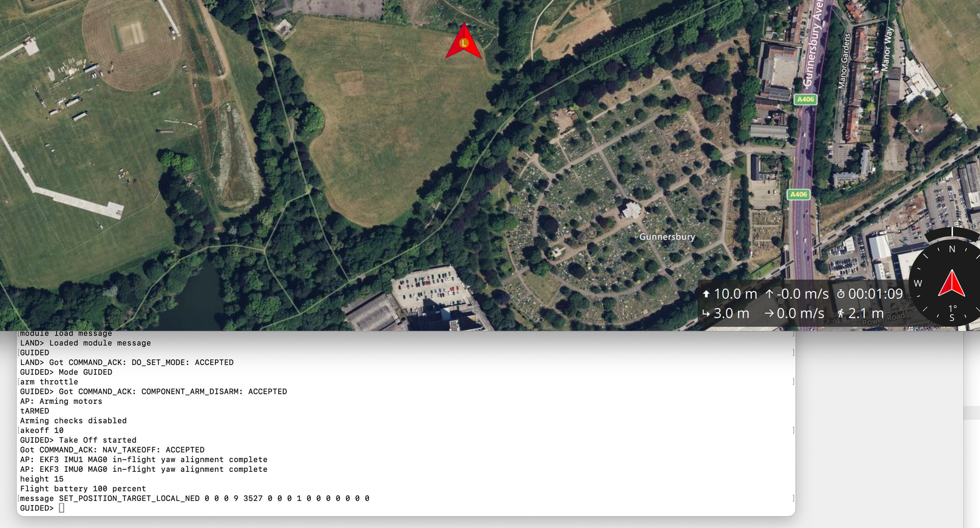
Task: Click the altitude up-arrow icon showing 10.0 m
Action: 706,294
